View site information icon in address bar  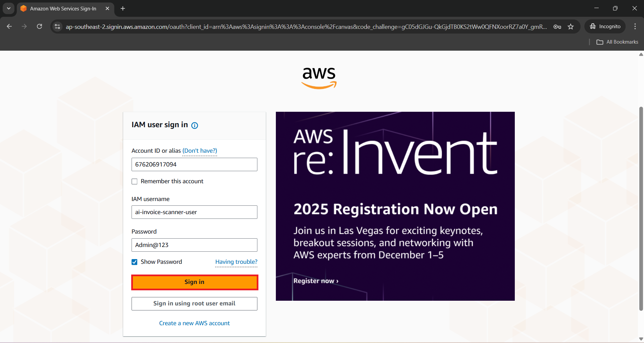[x=57, y=27]
